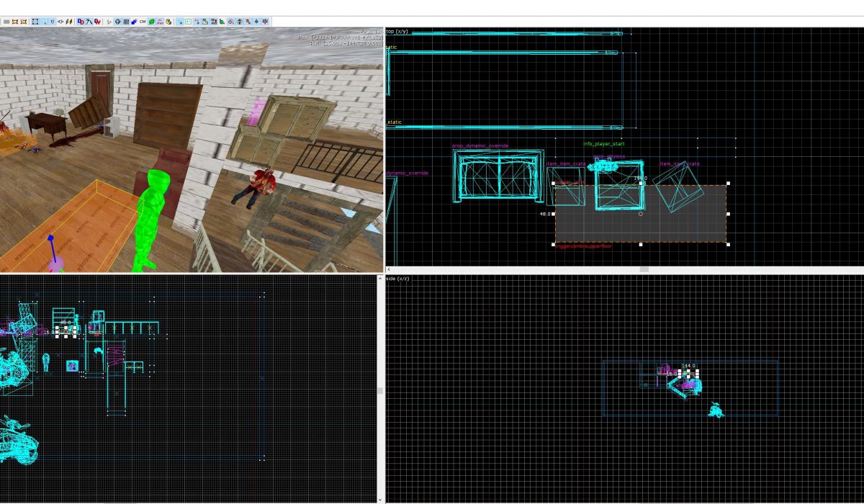This screenshot has width=864, height=504.
Task: Click center handle of the selected trigger brush
Action: tap(641, 214)
